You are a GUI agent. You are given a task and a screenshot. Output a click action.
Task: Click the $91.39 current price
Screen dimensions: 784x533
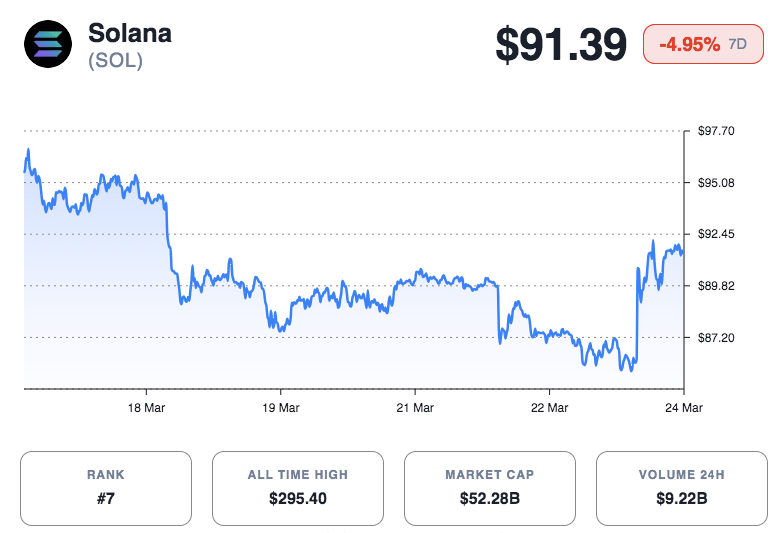[x=561, y=45]
